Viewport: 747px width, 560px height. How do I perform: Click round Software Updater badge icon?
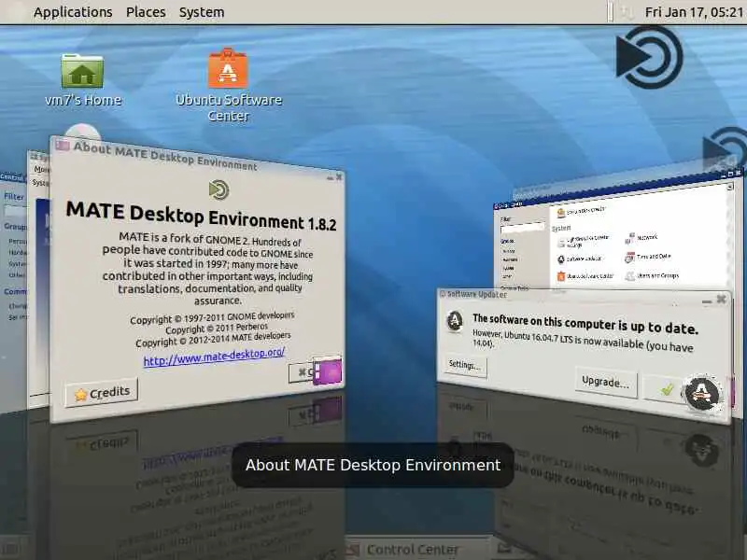tap(701, 393)
